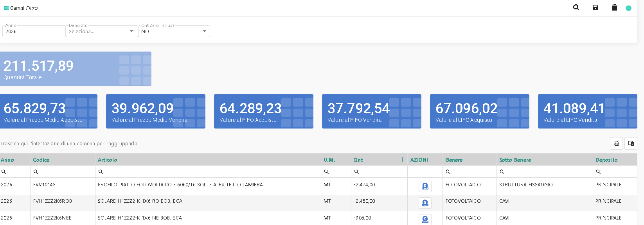Click the trash bin icon to clear filters
The height and width of the screenshot is (225, 644).
[614, 7]
